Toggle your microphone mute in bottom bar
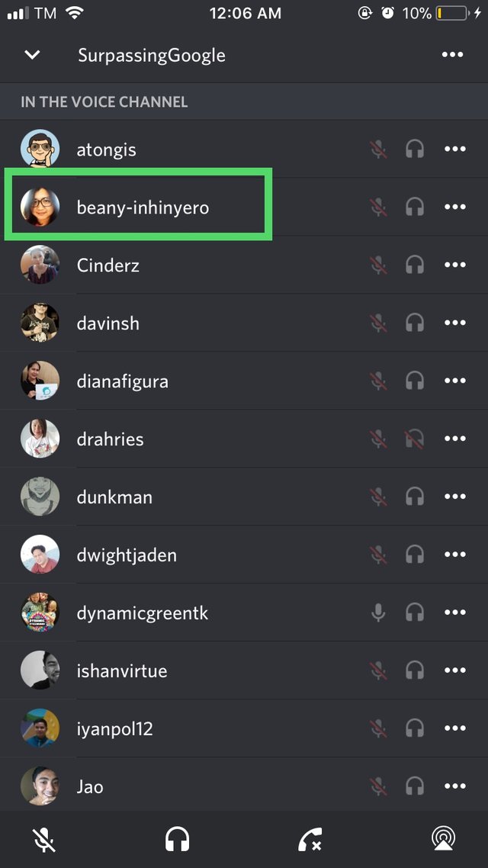This screenshot has height=868, width=488. [43, 840]
